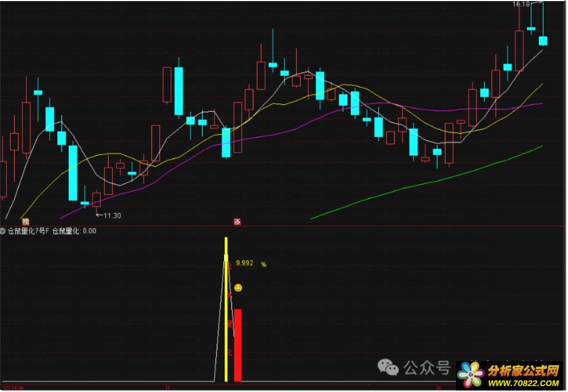This screenshot has height=392, width=568.
Task: Expand the indicator dropdown arrow beside 仓鼠量化7号F
Action: [3, 231]
